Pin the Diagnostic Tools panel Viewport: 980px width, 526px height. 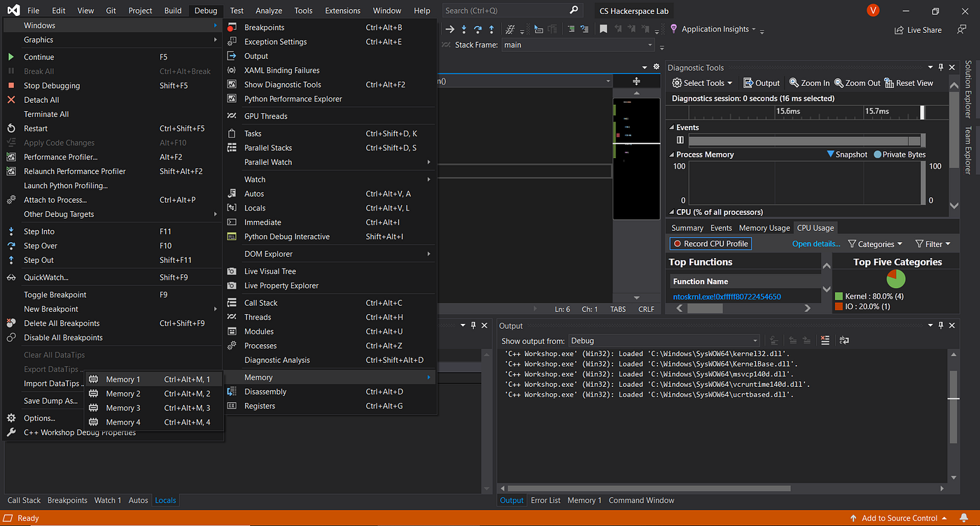[x=940, y=67]
